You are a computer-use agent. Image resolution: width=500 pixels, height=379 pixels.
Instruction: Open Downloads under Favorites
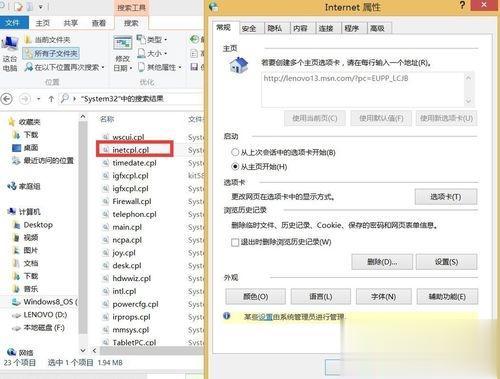coord(25,135)
